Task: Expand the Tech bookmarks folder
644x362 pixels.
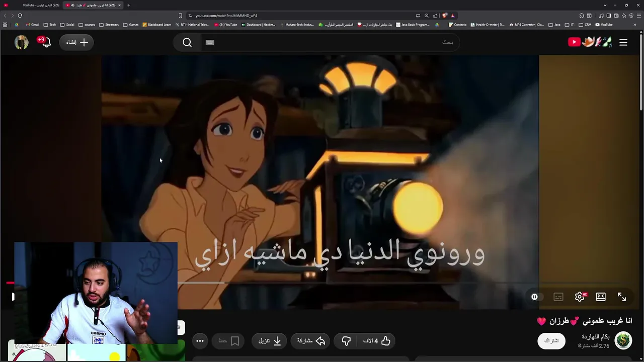Action: 49,25
